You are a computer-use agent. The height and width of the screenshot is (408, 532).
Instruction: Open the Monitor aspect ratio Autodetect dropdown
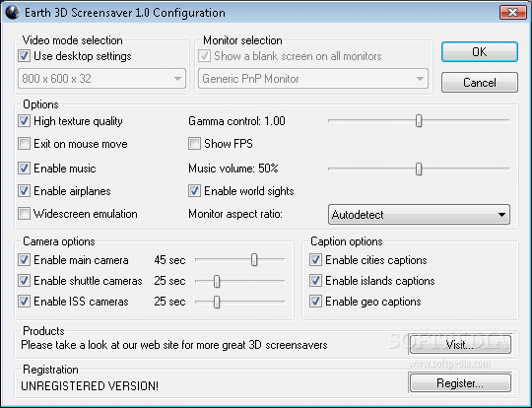click(419, 215)
